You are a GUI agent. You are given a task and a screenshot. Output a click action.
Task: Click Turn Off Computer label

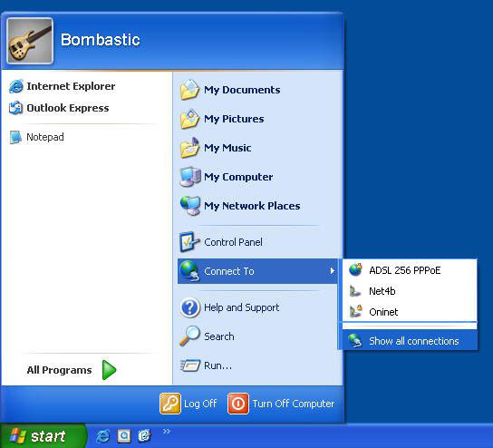(x=294, y=404)
